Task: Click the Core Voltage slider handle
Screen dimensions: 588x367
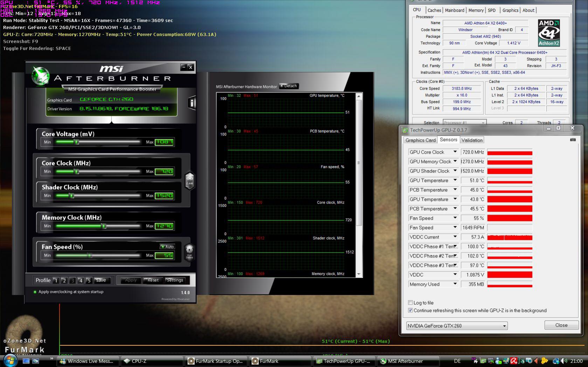Action: [x=77, y=142]
